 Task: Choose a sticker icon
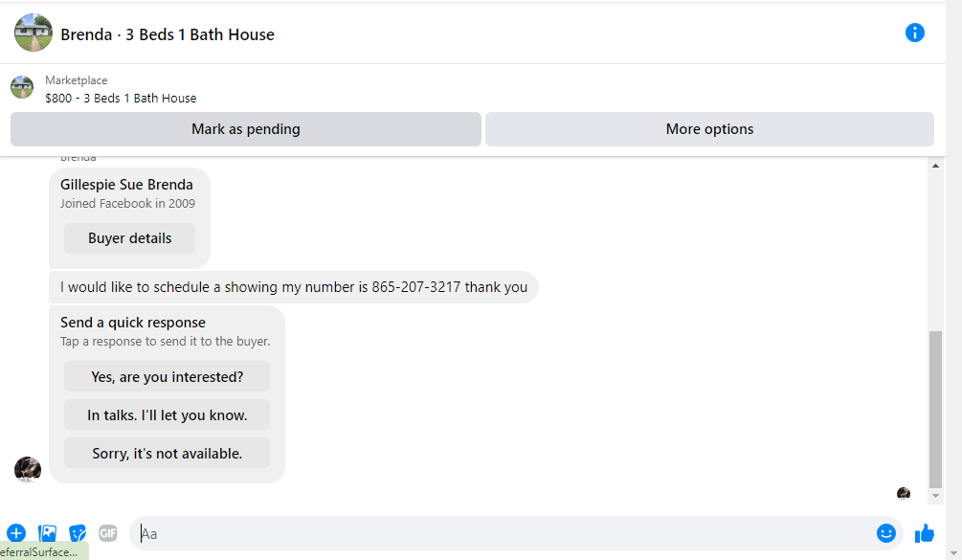[78, 533]
